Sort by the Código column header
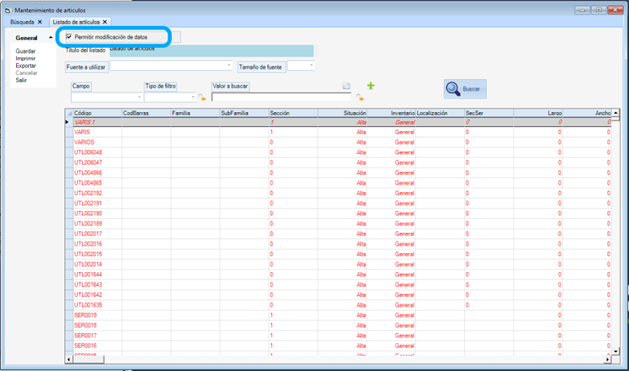629x371 pixels. point(97,113)
